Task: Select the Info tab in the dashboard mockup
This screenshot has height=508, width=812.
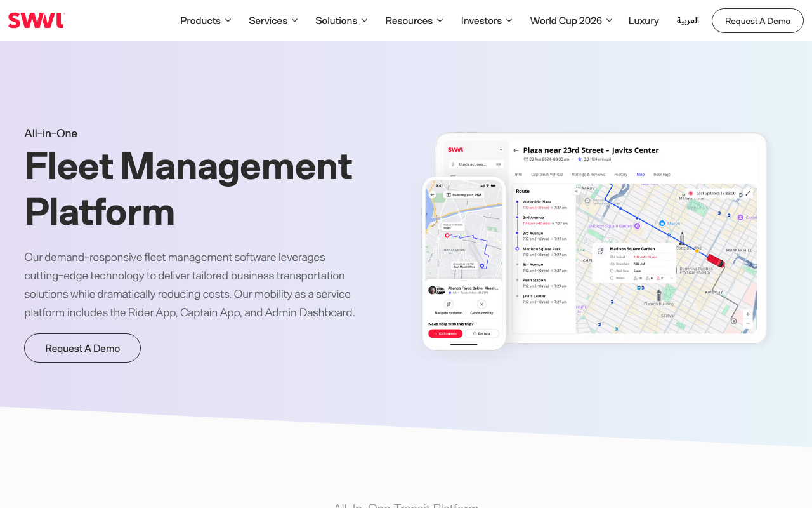Action: 518,174
